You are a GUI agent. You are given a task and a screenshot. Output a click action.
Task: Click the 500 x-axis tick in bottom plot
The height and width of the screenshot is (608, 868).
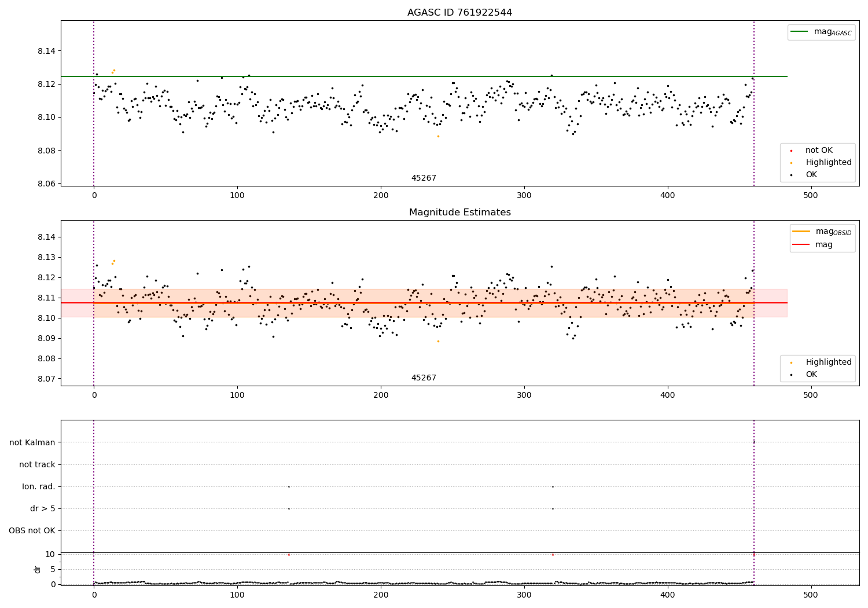[811, 595]
